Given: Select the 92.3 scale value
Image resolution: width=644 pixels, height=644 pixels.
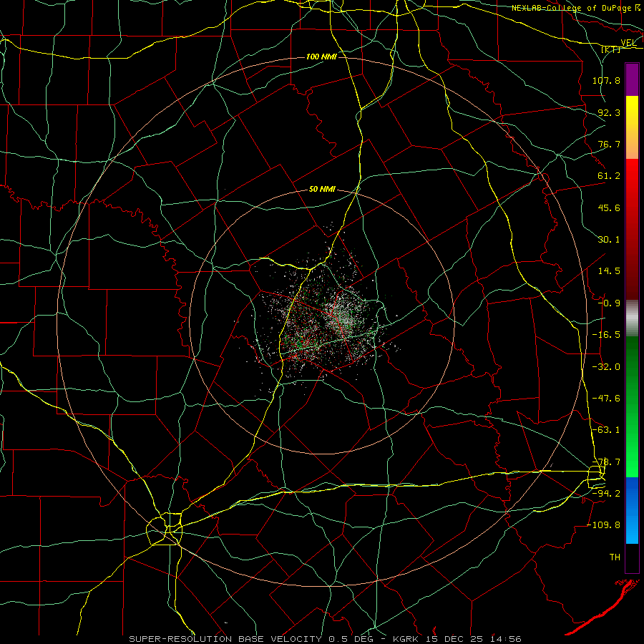Looking at the screenshot, I should [609, 112].
